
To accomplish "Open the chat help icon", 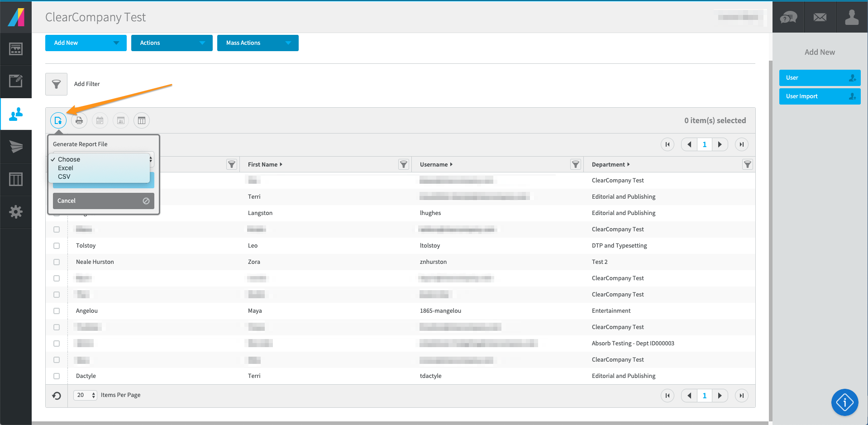I will pyautogui.click(x=788, y=17).
